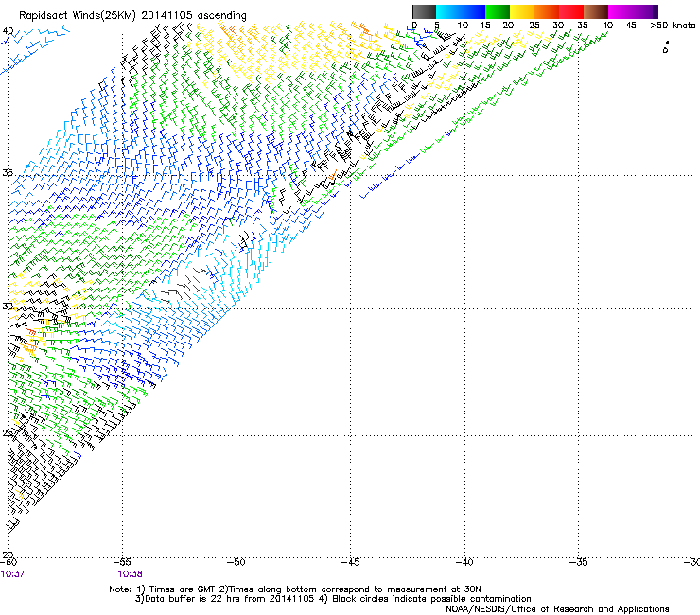Click the legend value 10
This screenshot has width=700, height=615.
pos(463,26)
